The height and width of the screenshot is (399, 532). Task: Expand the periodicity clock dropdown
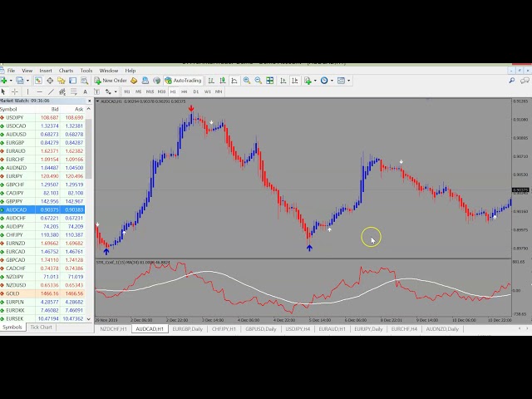pyautogui.click(x=332, y=81)
